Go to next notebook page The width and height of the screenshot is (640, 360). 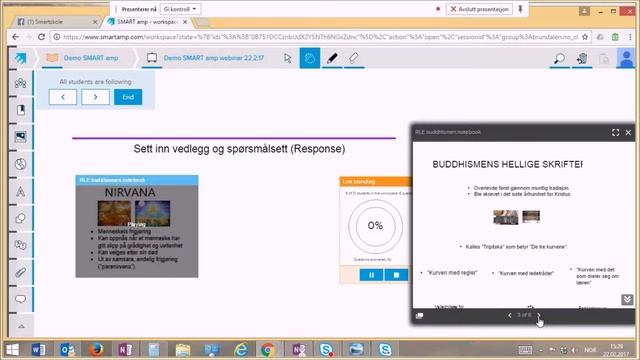tap(538, 315)
